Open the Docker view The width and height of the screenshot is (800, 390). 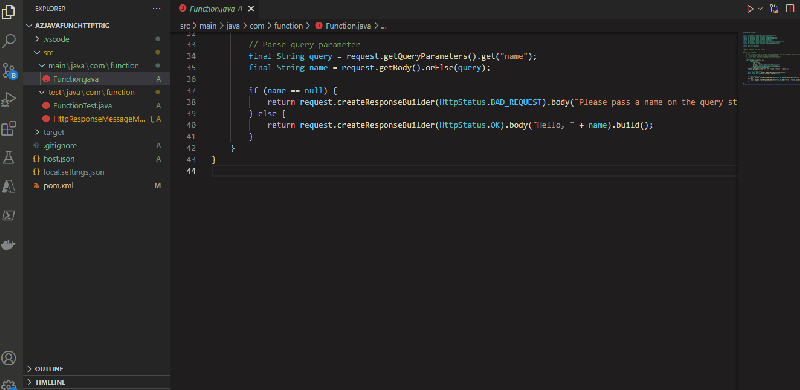coord(9,245)
